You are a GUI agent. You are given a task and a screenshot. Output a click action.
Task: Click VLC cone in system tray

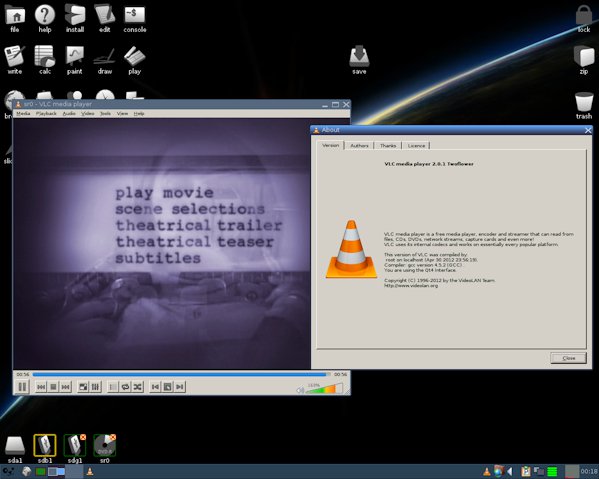click(x=487, y=472)
